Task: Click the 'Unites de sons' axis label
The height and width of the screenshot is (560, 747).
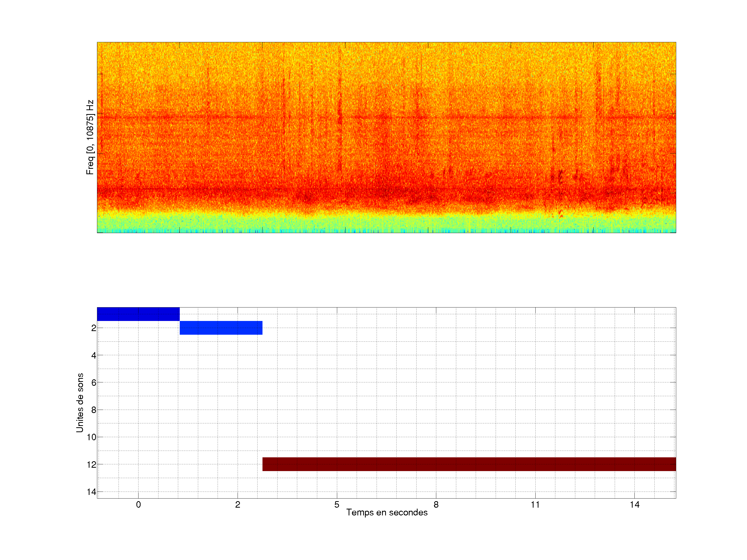Action: click(x=80, y=403)
